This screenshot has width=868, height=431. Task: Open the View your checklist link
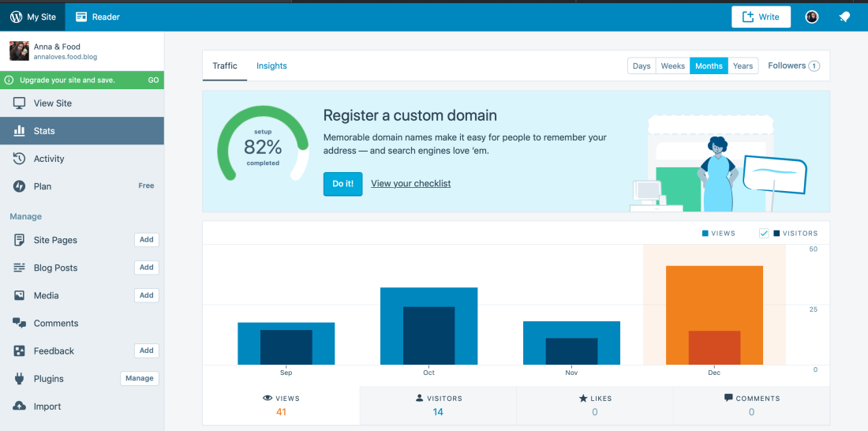coord(410,184)
